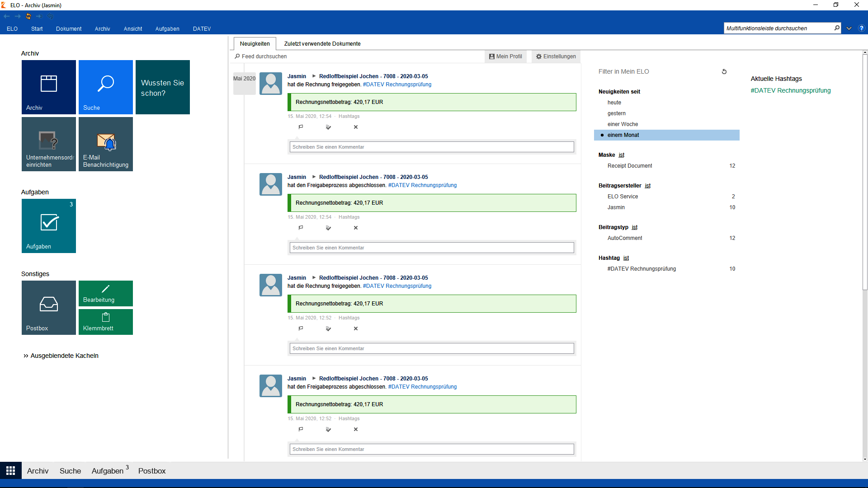The image size is (868, 488).
Task: Click the Mein Profil button
Action: (x=505, y=56)
